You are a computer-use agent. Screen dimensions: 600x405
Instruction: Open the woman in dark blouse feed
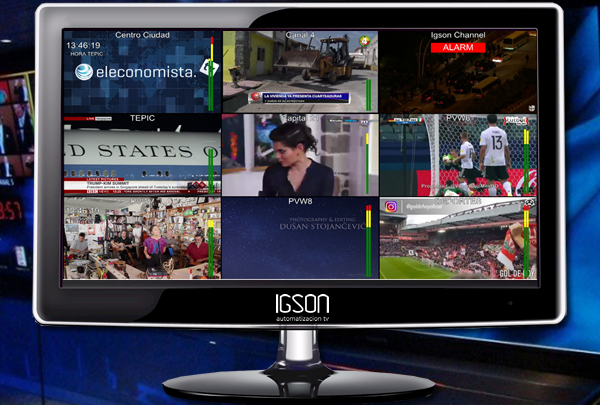point(300,155)
